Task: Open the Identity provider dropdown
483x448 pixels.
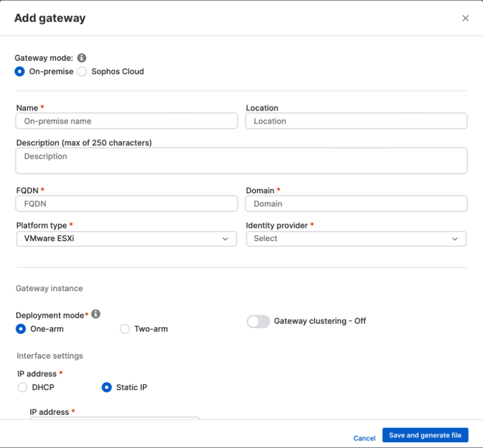Action: click(356, 239)
